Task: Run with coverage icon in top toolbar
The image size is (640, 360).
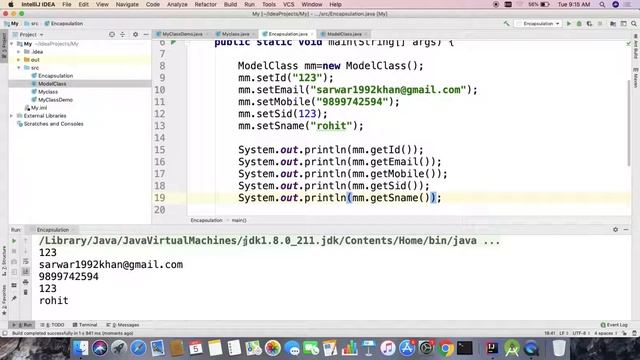Action: [589, 24]
